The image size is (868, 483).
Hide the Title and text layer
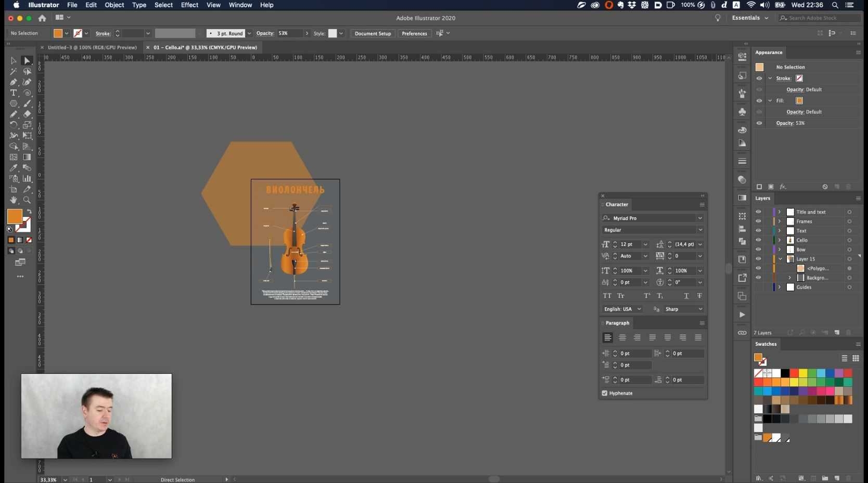coord(758,212)
